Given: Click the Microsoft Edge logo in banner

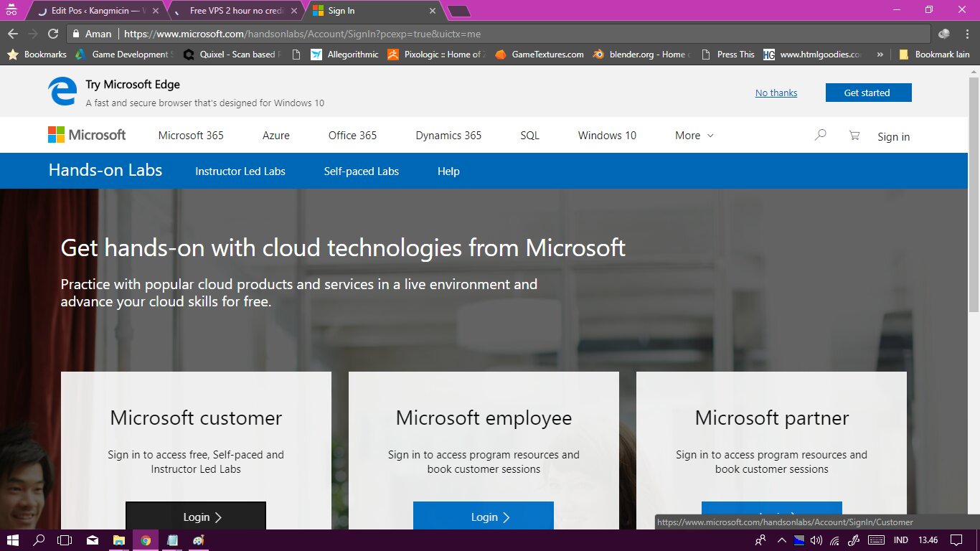Looking at the screenshot, I should tap(62, 92).
